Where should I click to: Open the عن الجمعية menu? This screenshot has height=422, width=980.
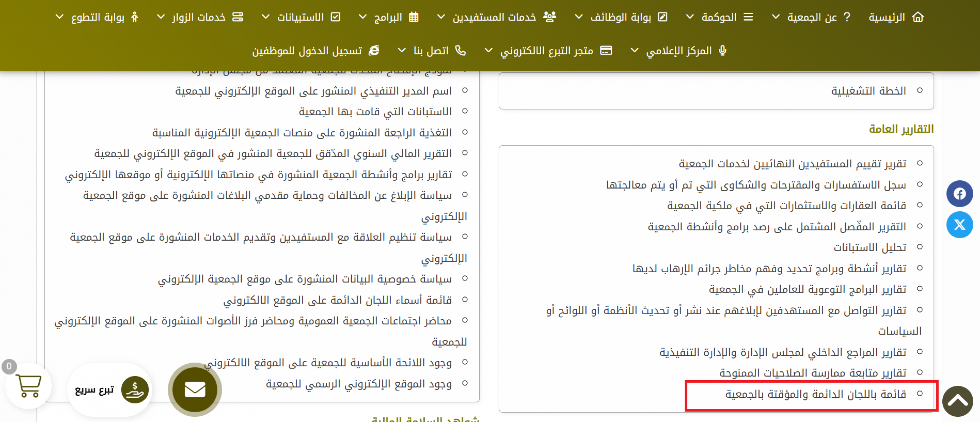(x=812, y=17)
